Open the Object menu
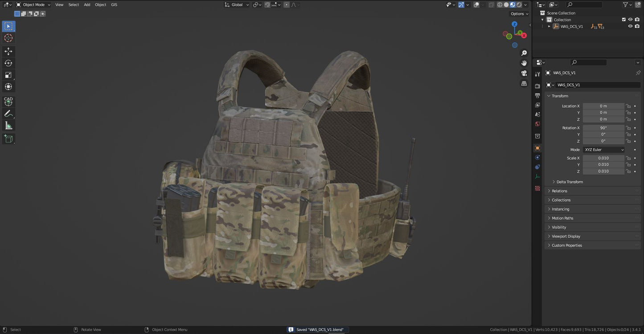 [100, 4]
